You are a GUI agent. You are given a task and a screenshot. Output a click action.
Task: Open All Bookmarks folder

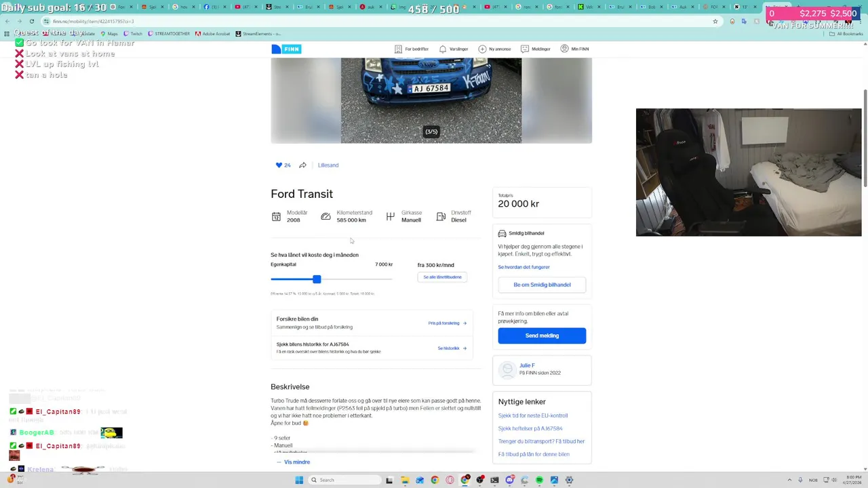[846, 33]
